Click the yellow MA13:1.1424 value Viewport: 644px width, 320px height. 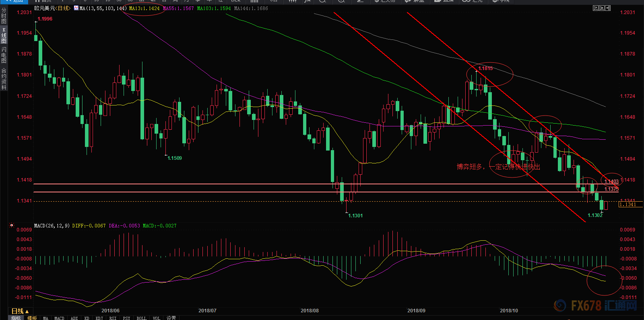[144, 8]
